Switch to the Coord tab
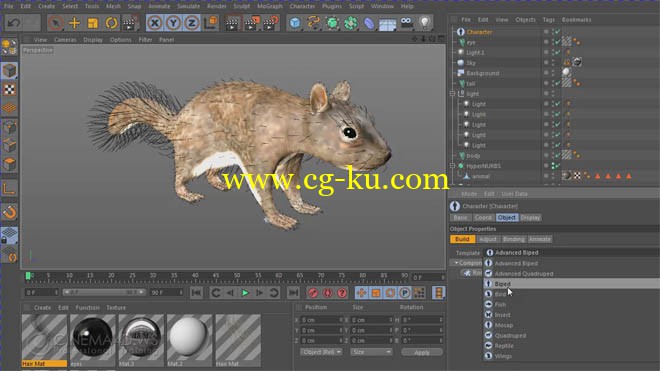Screen dimensions: 660x371 (x=483, y=218)
